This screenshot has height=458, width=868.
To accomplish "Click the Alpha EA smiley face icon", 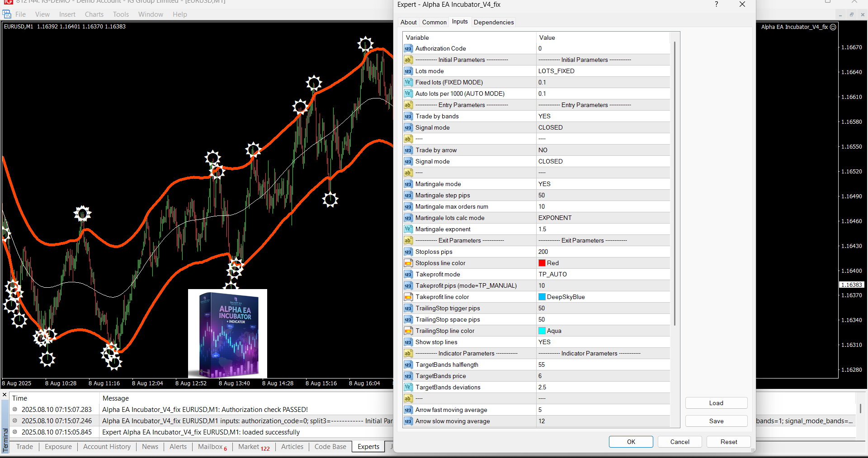I will tap(833, 27).
